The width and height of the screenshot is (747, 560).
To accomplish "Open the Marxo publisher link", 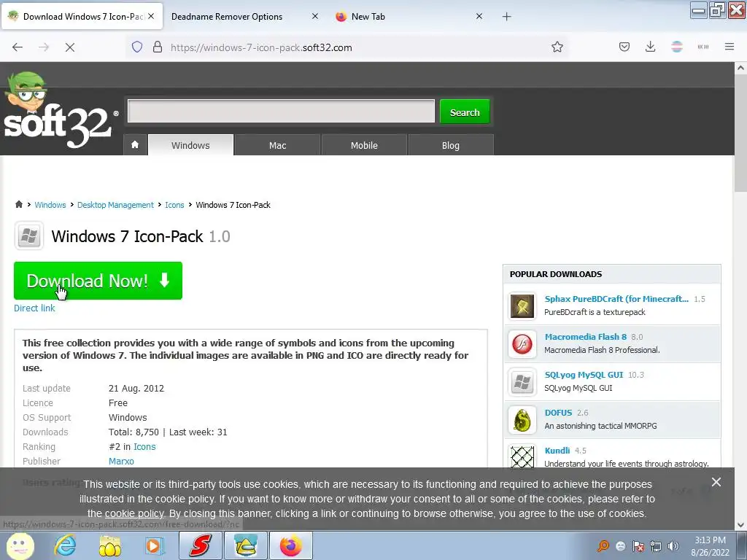I will (121, 461).
